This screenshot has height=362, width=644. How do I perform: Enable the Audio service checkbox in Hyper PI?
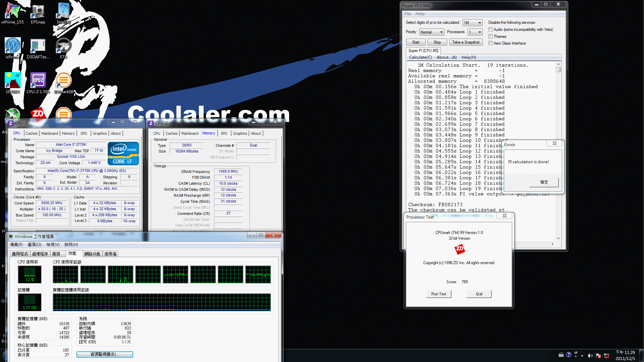[491, 29]
